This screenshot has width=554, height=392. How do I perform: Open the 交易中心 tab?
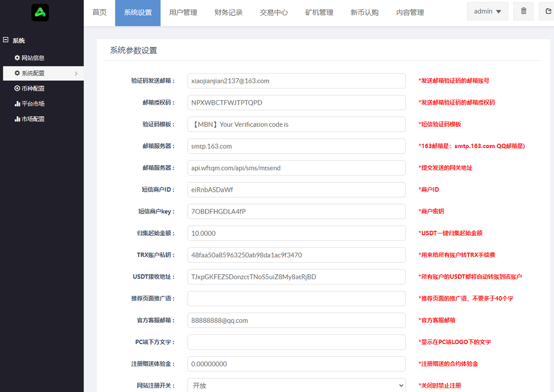pos(273,13)
